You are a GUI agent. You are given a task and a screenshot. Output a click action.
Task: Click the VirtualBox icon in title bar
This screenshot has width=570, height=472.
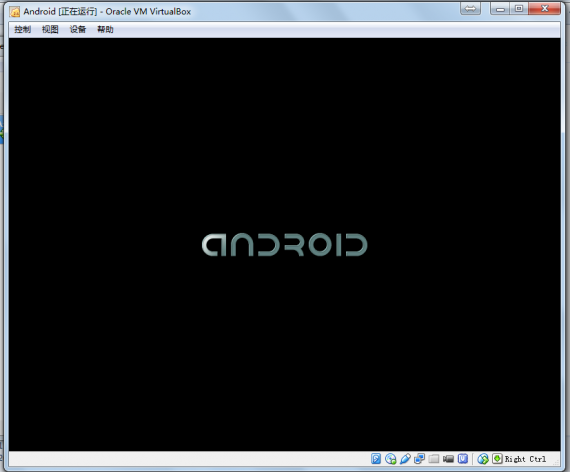[15, 12]
